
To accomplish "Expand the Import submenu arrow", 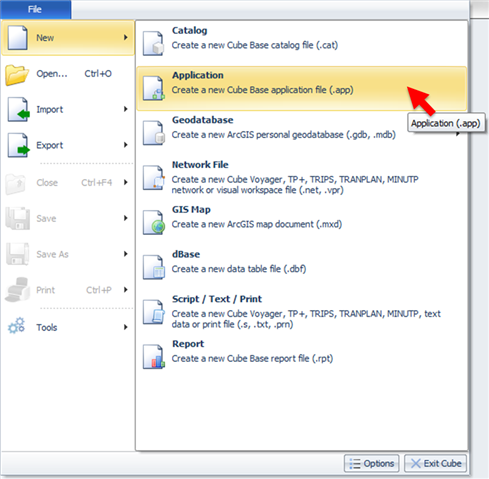I will coord(126,109).
